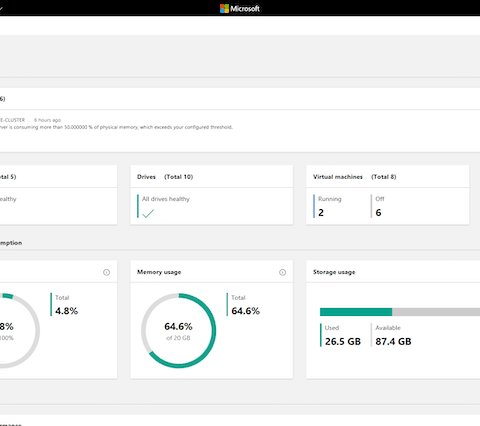Image resolution: width=480 pixels, height=426 pixels.
Task: Select Available 87.4 GB storage value
Action: (x=393, y=341)
